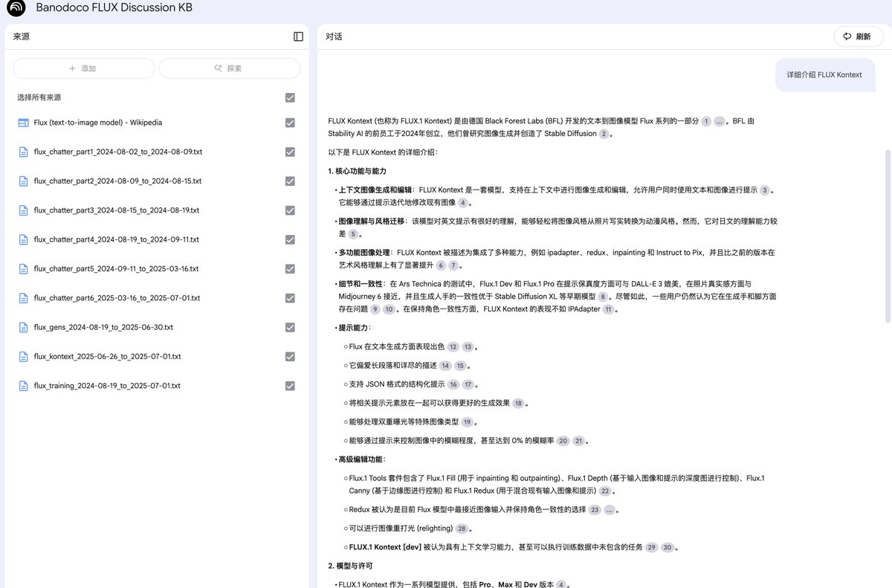The width and height of the screenshot is (892, 588).
Task: Toggle checkbox for flux_chatter_part4 source
Action: click(x=290, y=239)
